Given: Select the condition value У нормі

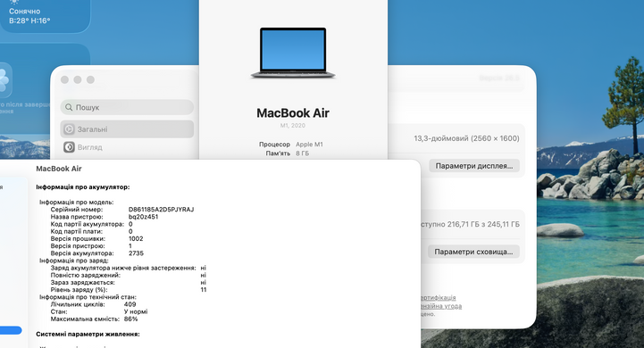Looking at the screenshot, I should coord(136,311).
